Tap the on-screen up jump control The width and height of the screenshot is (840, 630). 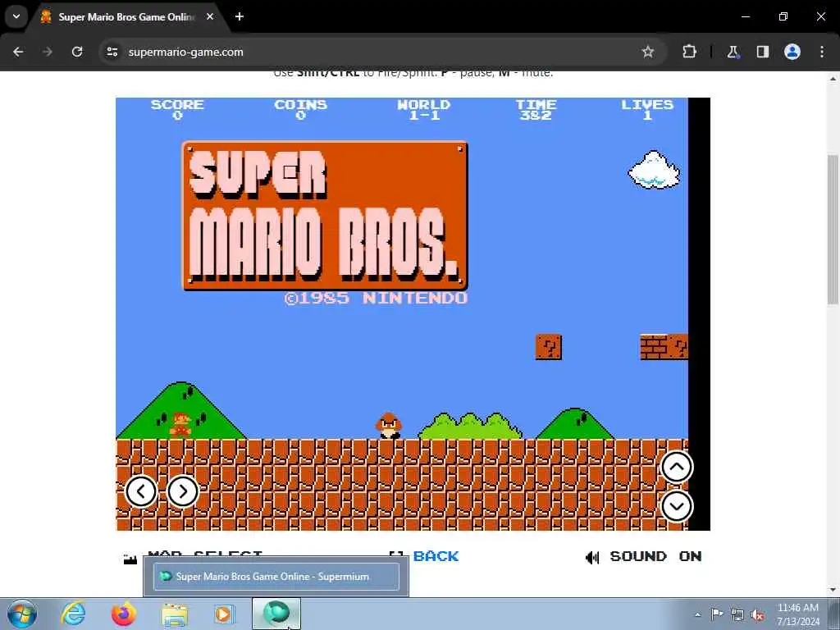[x=677, y=467]
